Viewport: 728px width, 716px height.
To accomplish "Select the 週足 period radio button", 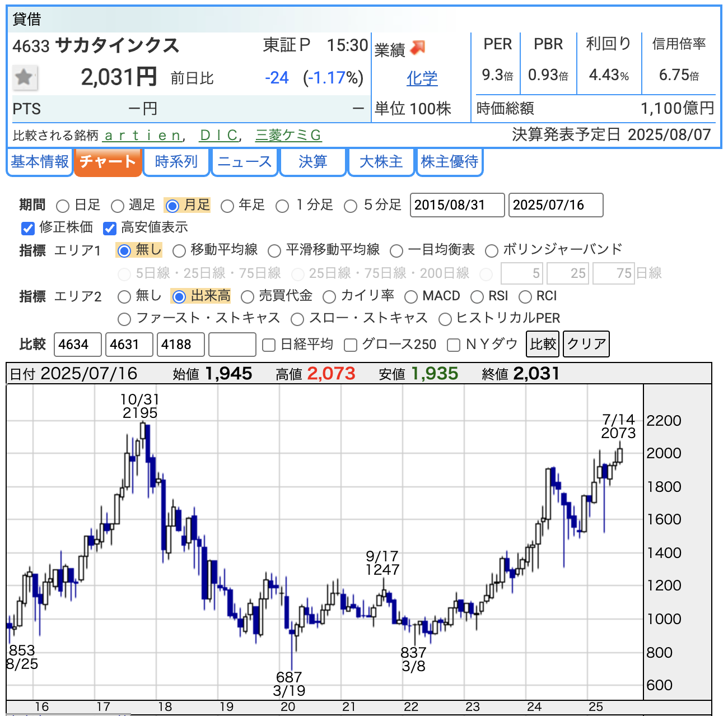I will coord(118,206).
